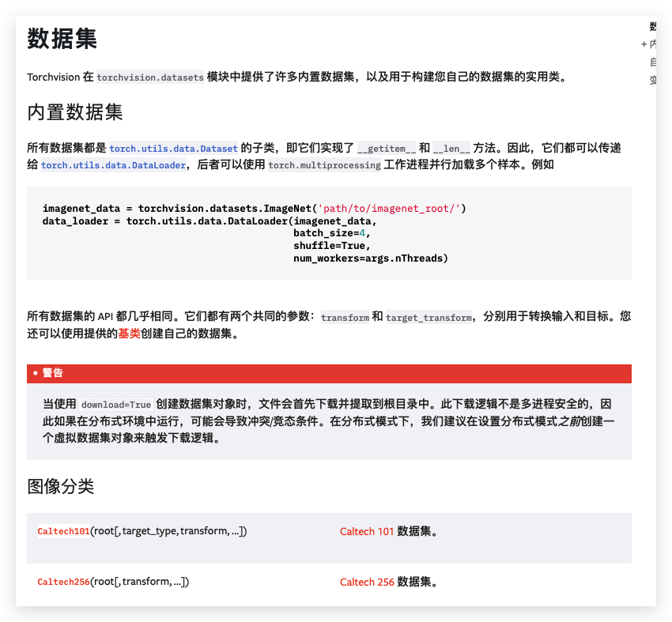Click the torchvision.datasets inline code
Viewport: 672px width, 622px height.
point(150,77)
